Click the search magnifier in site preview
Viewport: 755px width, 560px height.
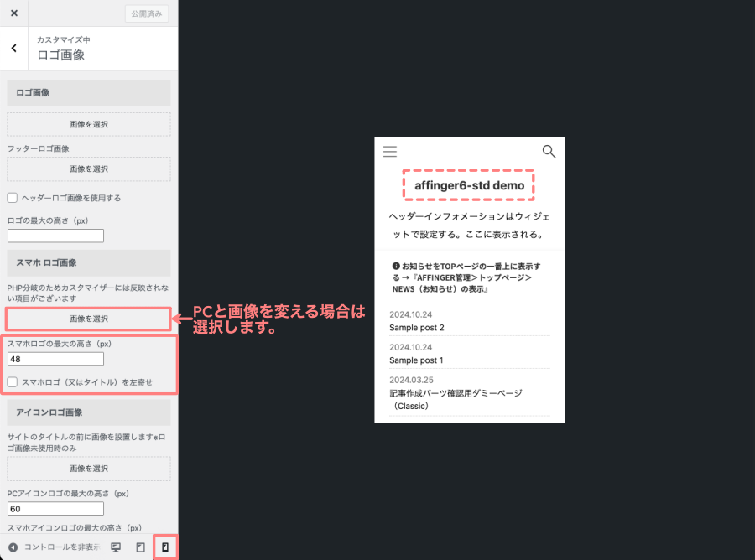(549, 152)
